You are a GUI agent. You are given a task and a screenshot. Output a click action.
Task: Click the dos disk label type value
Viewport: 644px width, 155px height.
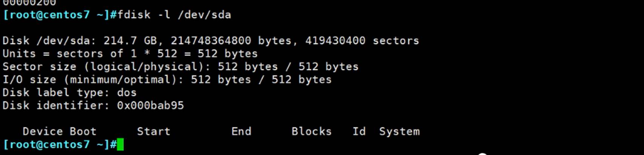point(127,93)
